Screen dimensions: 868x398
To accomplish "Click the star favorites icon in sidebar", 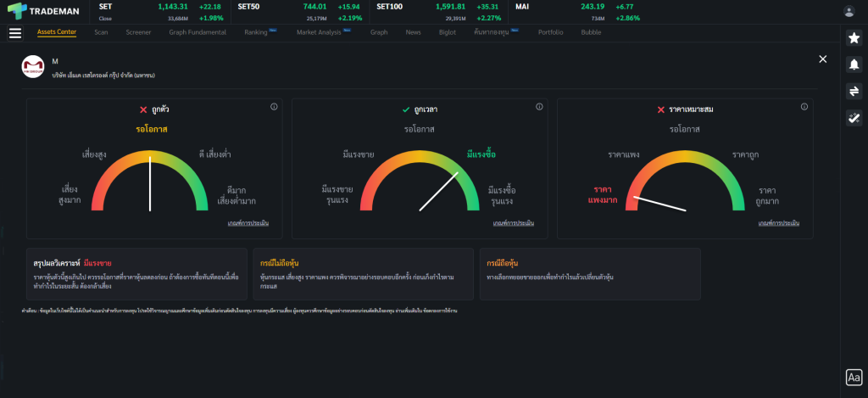I will click(854, 38).
